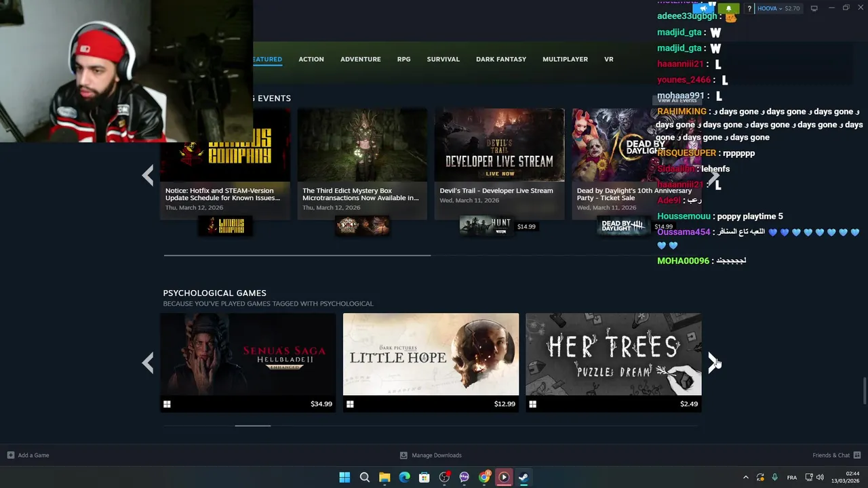The image size is (868, 488).
Task: Open Third Edict Mystery Box event image
Action: (362, 145)
